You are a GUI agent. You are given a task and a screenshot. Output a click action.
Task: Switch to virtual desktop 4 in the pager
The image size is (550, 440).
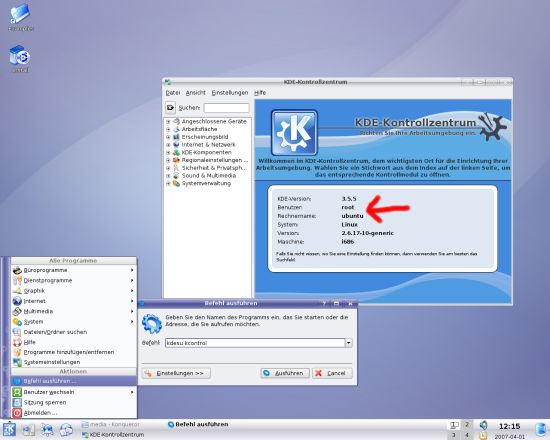pos(467,435)
